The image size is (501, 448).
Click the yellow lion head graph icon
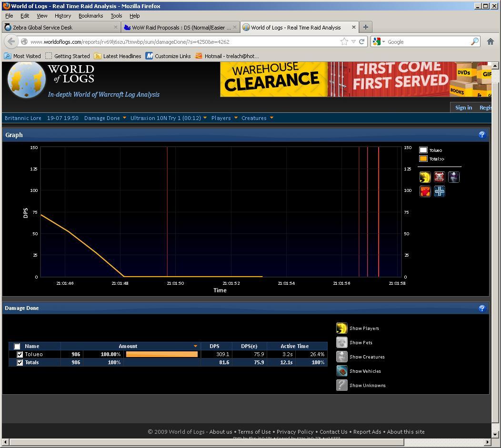coord(425,178)
